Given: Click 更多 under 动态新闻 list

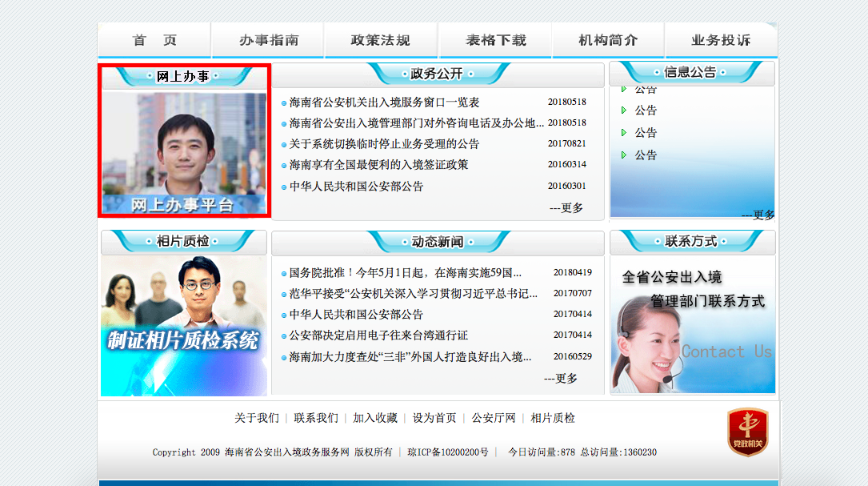Looking at the screenshot, I should point(561,379).
